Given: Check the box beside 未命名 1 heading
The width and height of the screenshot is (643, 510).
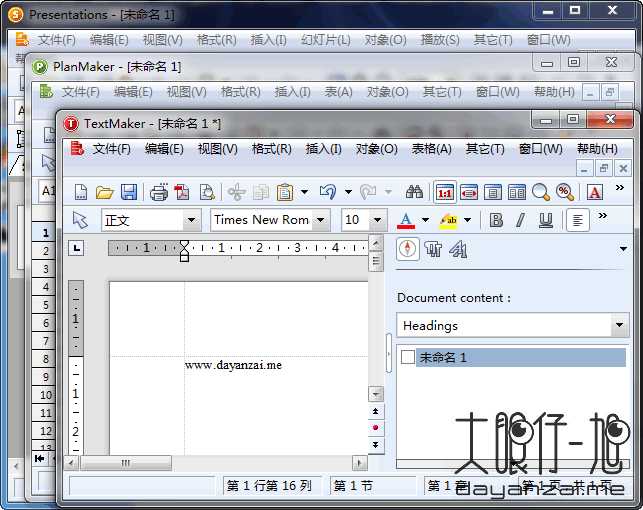Looking at the screenshot, I should pyautogui.click(x=408, y=357).
